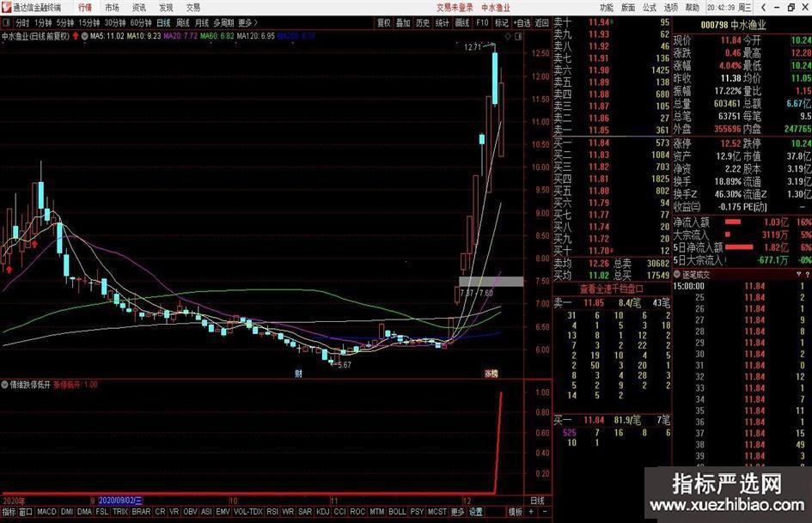
Task: Open the 复权 dropdown
Action: point(384,23)
